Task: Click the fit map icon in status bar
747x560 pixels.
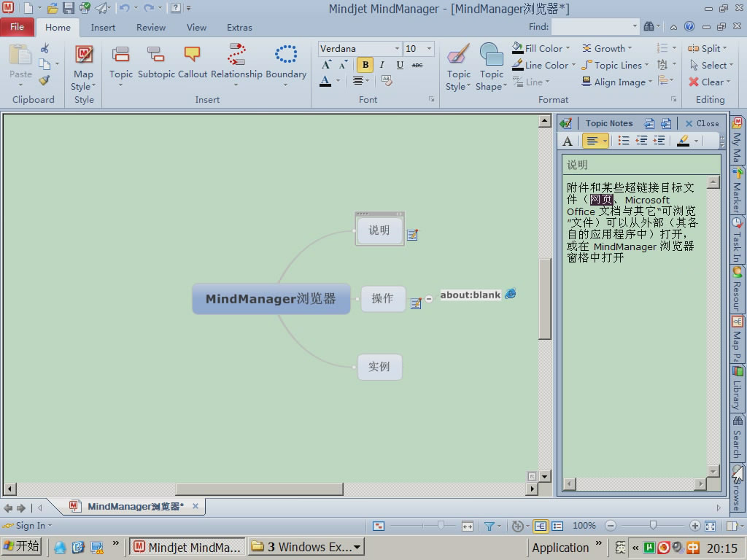Action: [x=711, y=526]
